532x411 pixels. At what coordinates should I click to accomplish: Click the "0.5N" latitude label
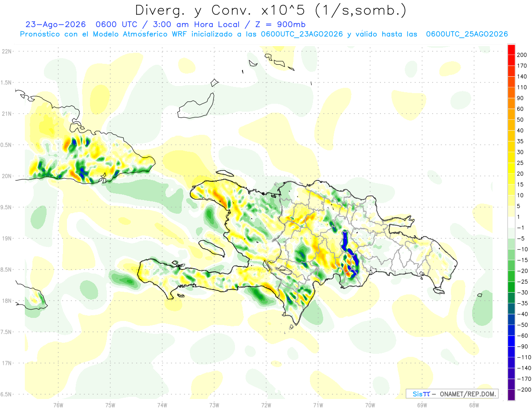click(6, 145)
